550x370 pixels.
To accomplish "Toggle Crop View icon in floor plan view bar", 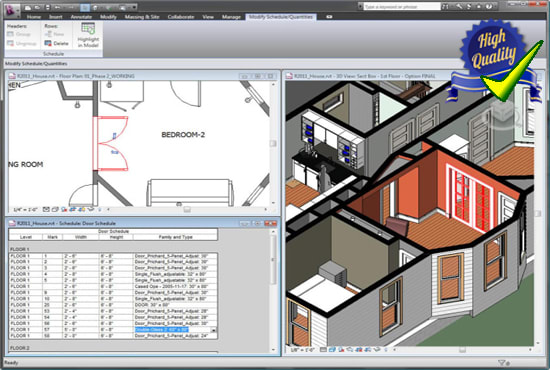I will pyautogui.click(x=73, y=210).
